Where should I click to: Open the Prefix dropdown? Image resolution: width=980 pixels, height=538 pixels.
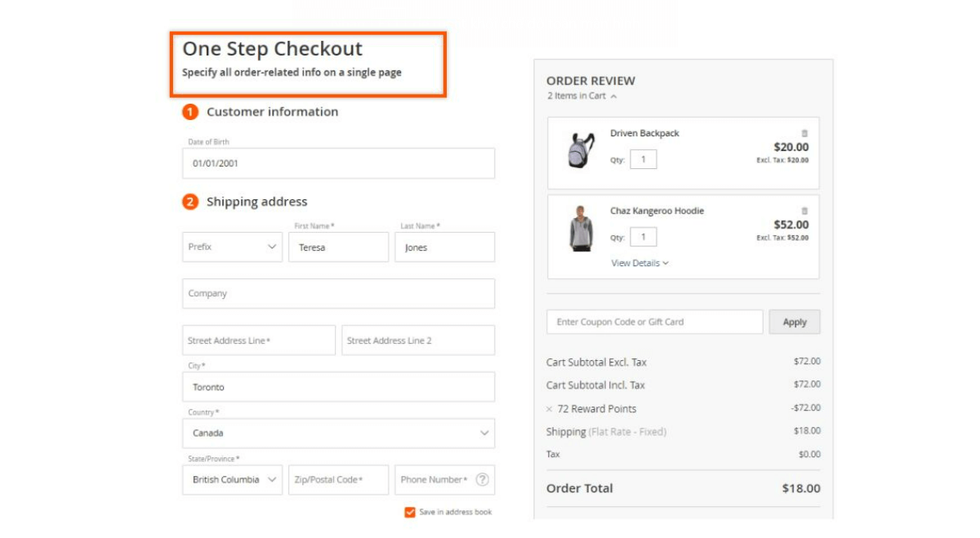click(x=232, y=247)
